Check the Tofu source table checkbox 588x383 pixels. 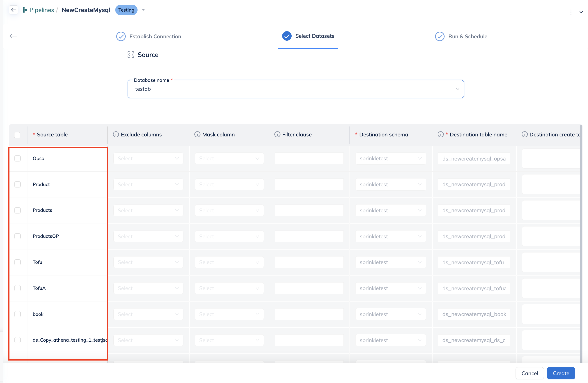tap(18, 262)
